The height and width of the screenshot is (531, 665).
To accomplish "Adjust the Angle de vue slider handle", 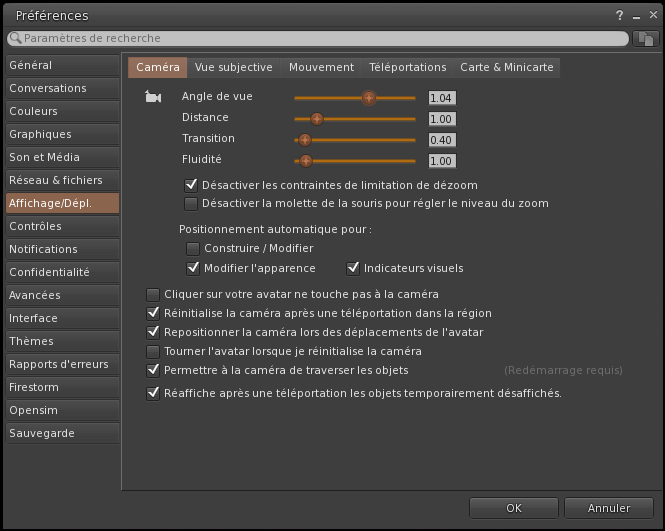I will 368,97.
